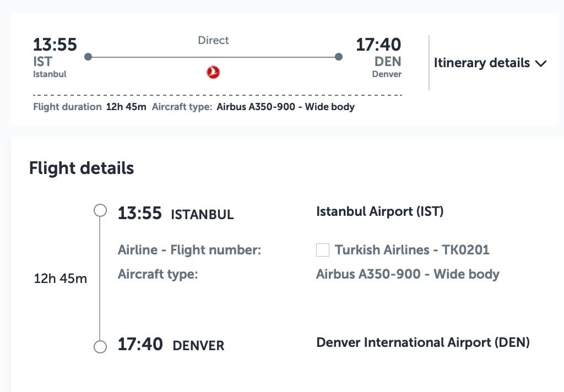
Task: Click the 13:55 departure time in summary
Action: point(55,44)
